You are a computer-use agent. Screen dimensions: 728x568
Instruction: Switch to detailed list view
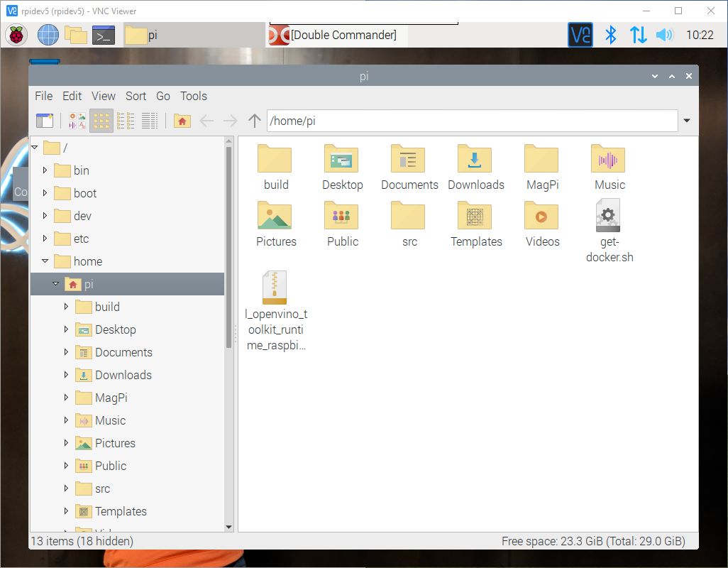coord(150,121)
